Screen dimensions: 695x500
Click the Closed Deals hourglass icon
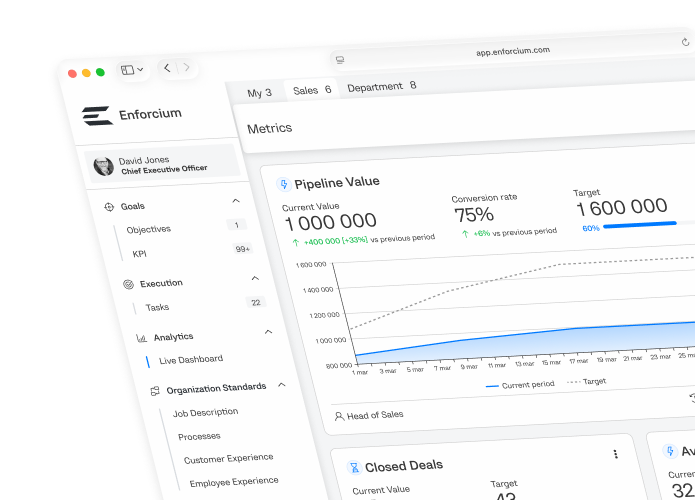(x=354, y=467)
